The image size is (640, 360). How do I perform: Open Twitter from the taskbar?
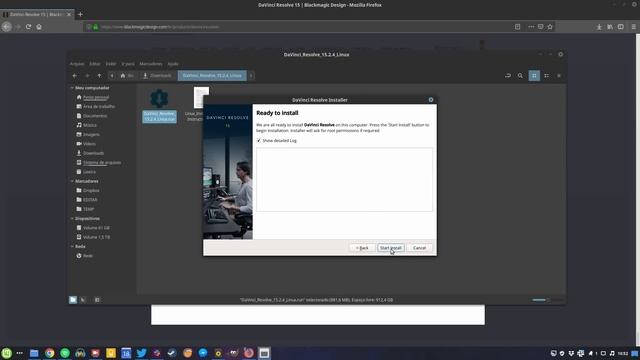141,353
